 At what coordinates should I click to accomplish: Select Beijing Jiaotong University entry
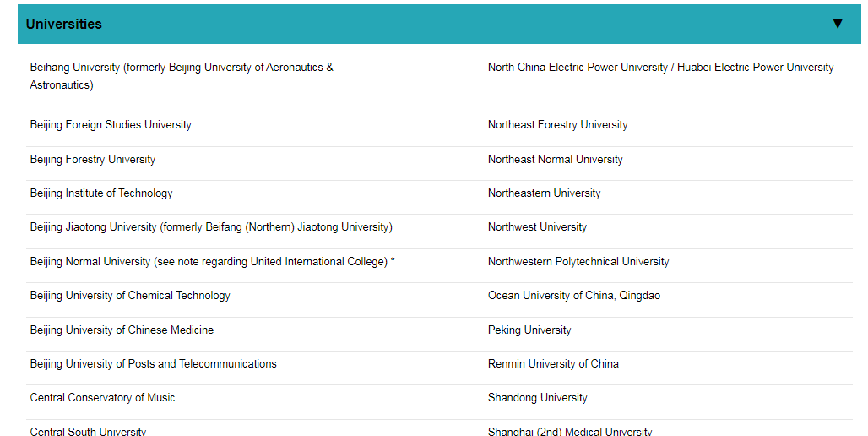211,227
